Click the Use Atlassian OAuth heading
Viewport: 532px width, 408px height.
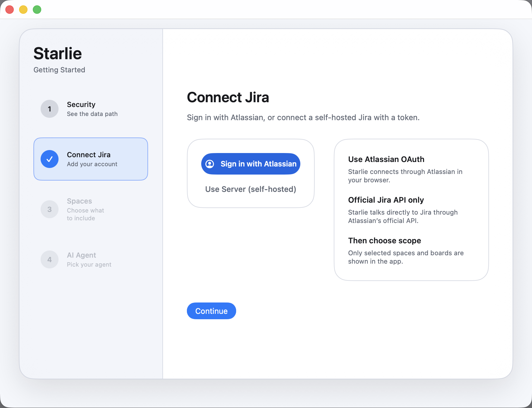pyautogui.click(x=386, y=159)
